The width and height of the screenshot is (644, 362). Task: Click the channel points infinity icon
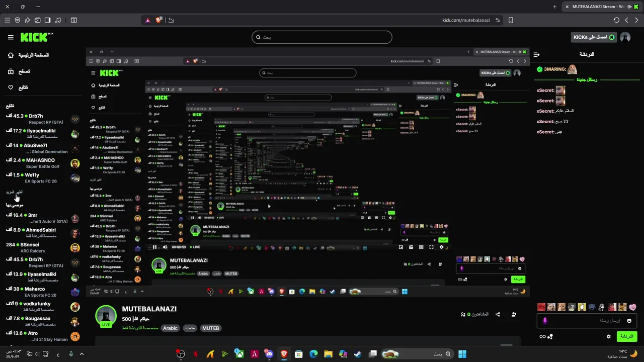(x=542, y=336)
